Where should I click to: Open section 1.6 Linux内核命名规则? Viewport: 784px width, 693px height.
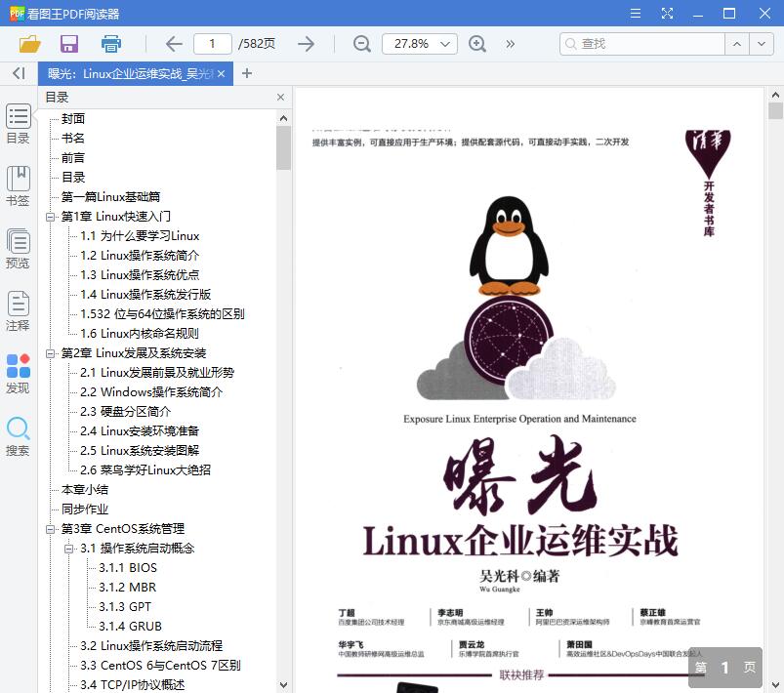click(140, 333)
